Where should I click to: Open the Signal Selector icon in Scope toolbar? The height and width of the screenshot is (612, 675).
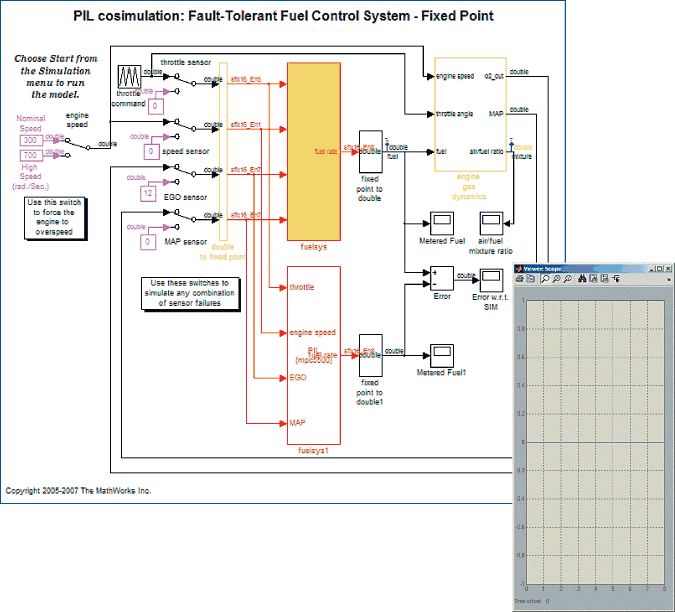click(616, 279)
